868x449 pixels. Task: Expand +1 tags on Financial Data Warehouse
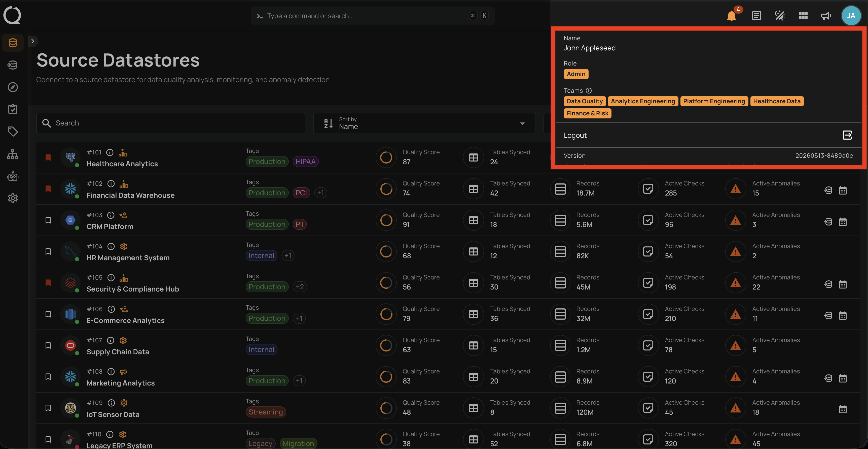[320, 193]
